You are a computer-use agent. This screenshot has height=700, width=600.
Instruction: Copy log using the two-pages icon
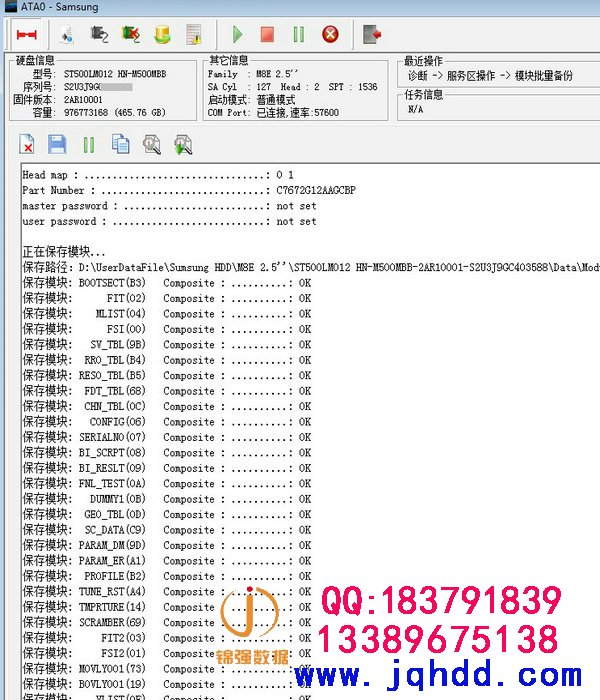[x=121, y=144]
